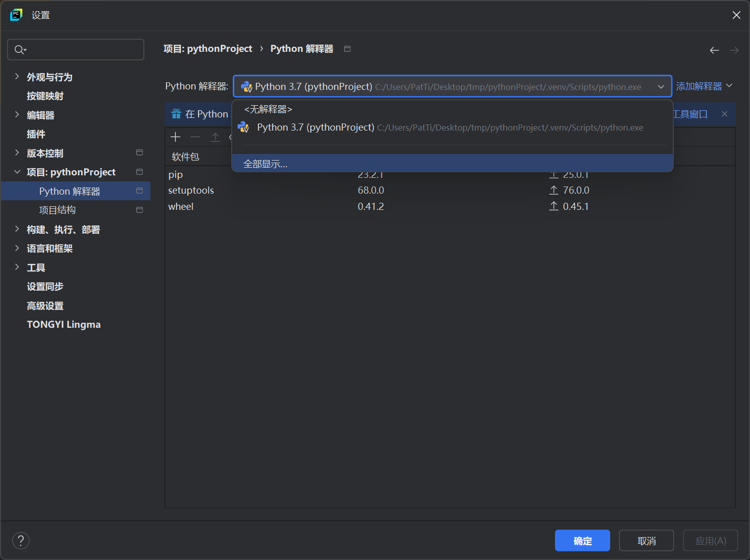Navigate back with the left arrow
Screen dimensions: 750x560
click(714, 50)
